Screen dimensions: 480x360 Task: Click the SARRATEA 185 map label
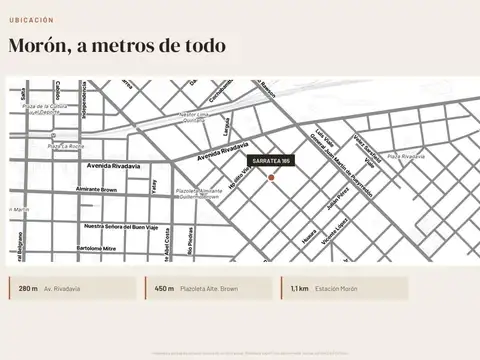(271, 161)
